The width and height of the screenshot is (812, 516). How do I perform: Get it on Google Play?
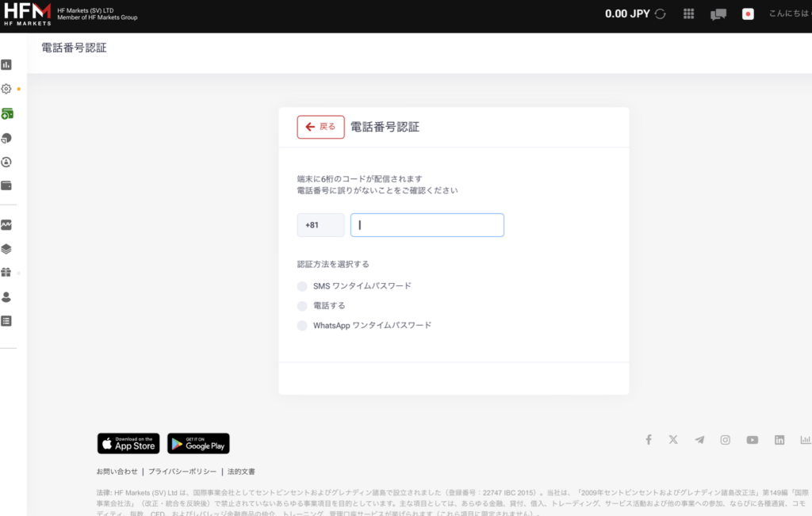(198, 444)
